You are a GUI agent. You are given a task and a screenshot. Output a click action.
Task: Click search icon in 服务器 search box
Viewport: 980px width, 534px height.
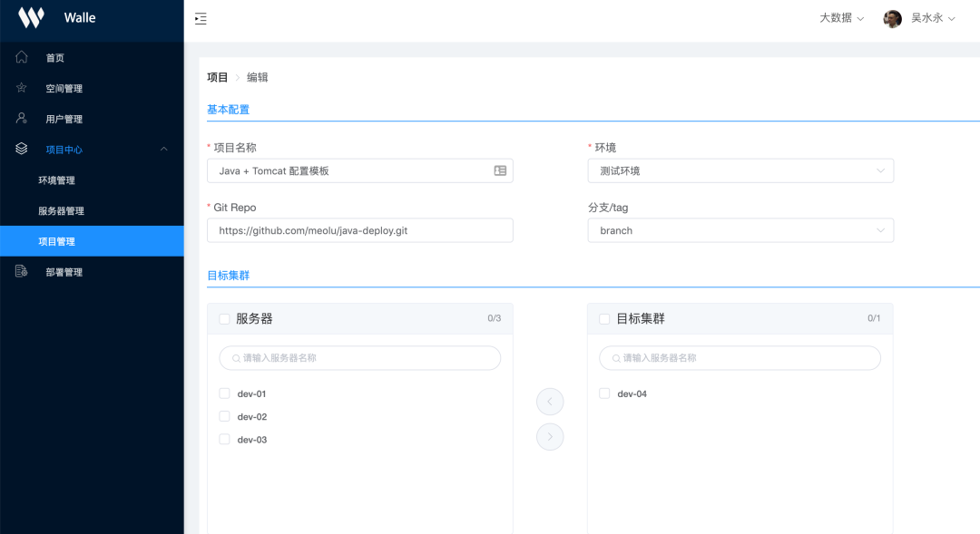click(236, 358)
